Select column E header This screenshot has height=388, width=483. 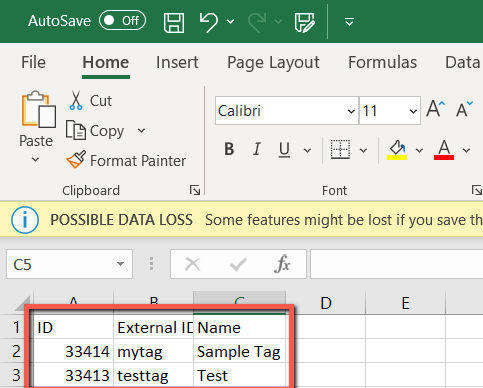[x=405, y=303]
